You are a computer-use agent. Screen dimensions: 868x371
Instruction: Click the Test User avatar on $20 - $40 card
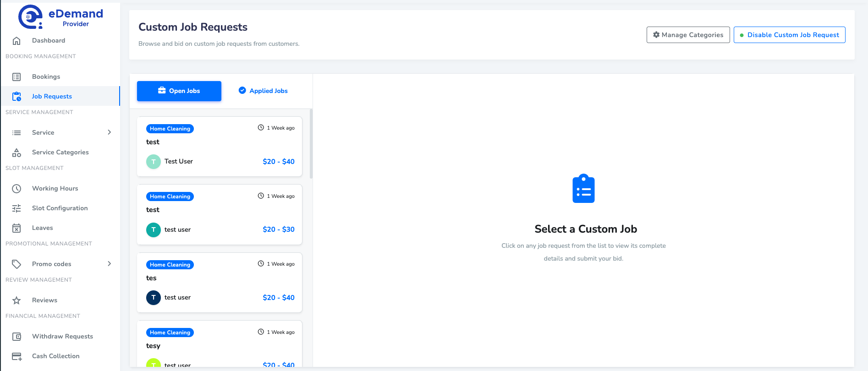tap(154, 162)
